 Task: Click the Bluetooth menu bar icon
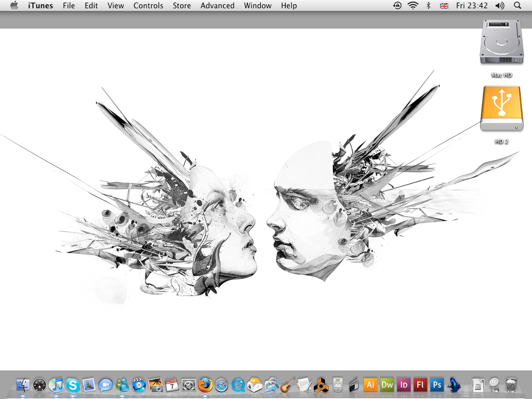pos(429,5)
